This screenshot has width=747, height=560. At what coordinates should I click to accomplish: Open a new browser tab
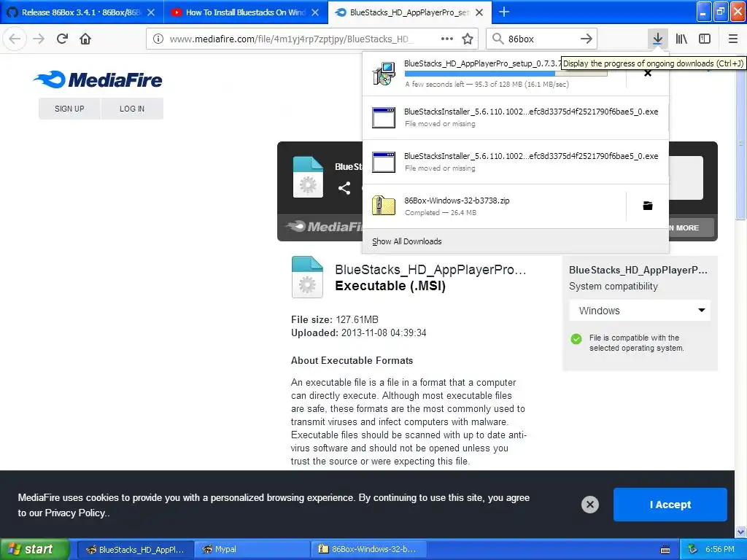(x=504, y=12)
